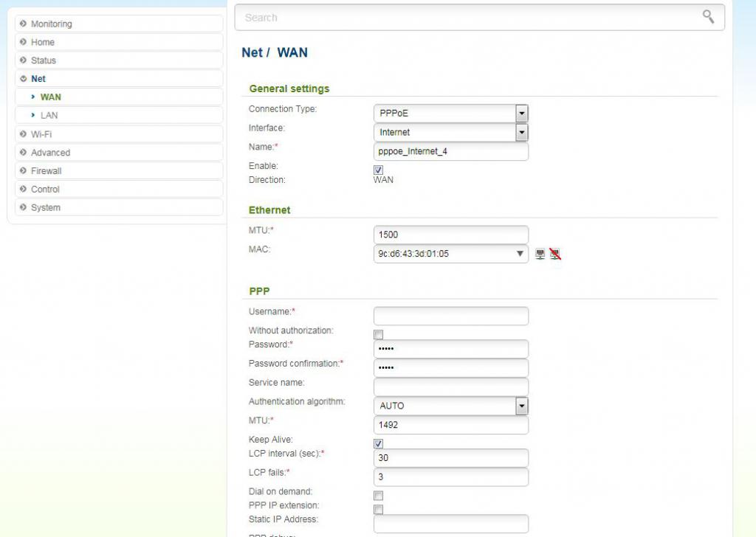The image size is (756, 537).
Task: Enable the Dial on demand checkbox
Action: tap(379, 495)
